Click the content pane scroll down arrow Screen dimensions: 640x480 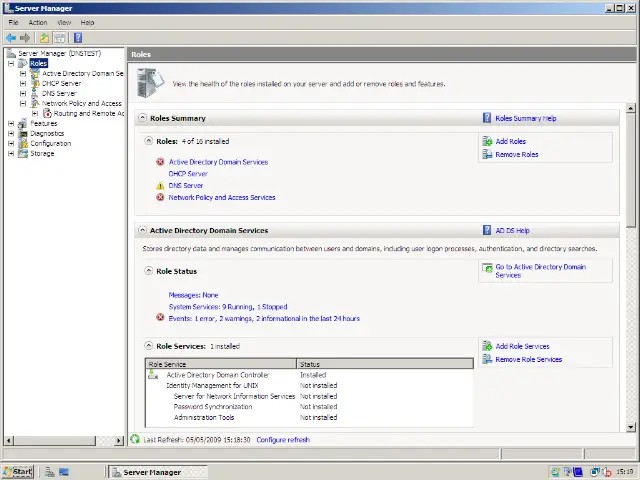point(631,427)
